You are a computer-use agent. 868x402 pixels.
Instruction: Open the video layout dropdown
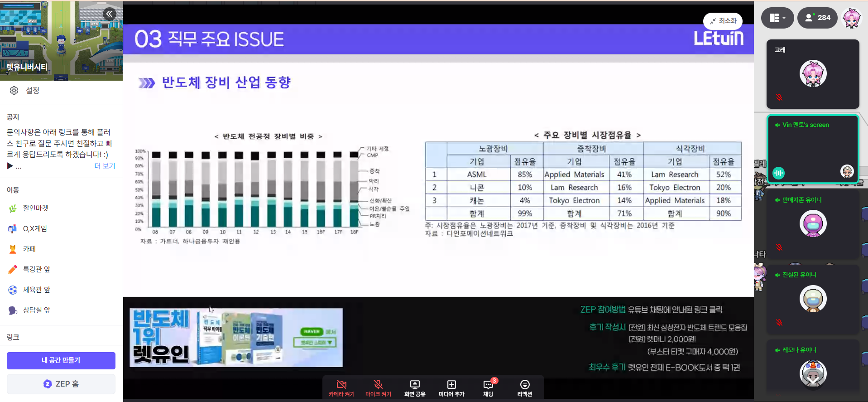777,18
